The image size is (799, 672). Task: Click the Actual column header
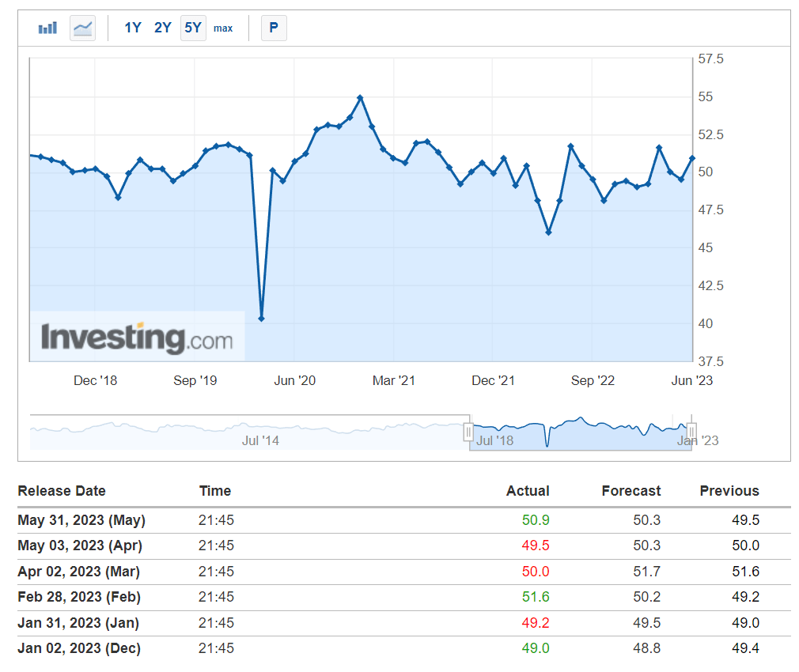[528, 491]
